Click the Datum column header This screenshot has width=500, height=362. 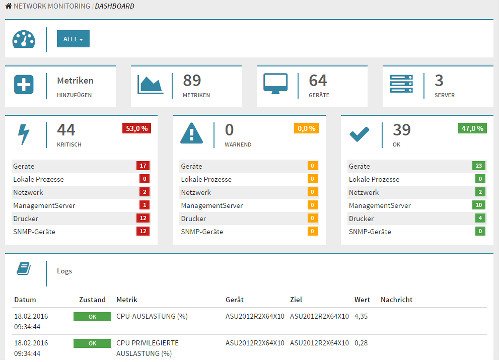(x=25, y=300)
